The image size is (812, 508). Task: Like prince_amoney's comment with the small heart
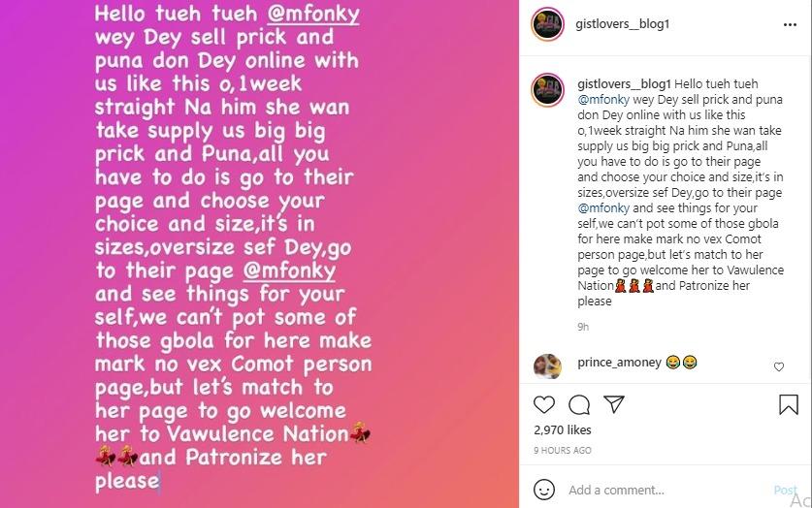[779, 366]
